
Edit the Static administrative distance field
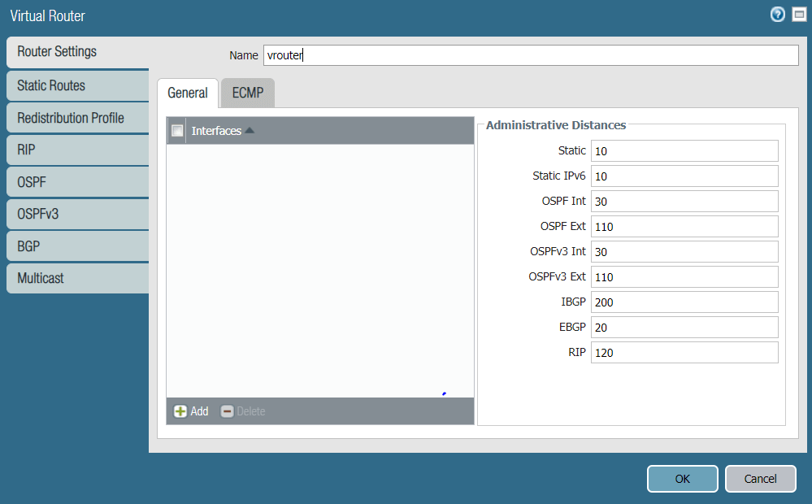point(684,150)
